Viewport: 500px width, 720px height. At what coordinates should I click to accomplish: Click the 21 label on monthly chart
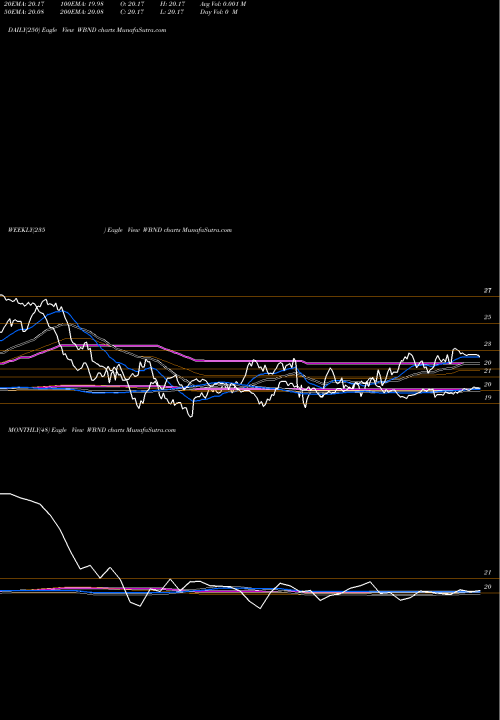point(487,573)
